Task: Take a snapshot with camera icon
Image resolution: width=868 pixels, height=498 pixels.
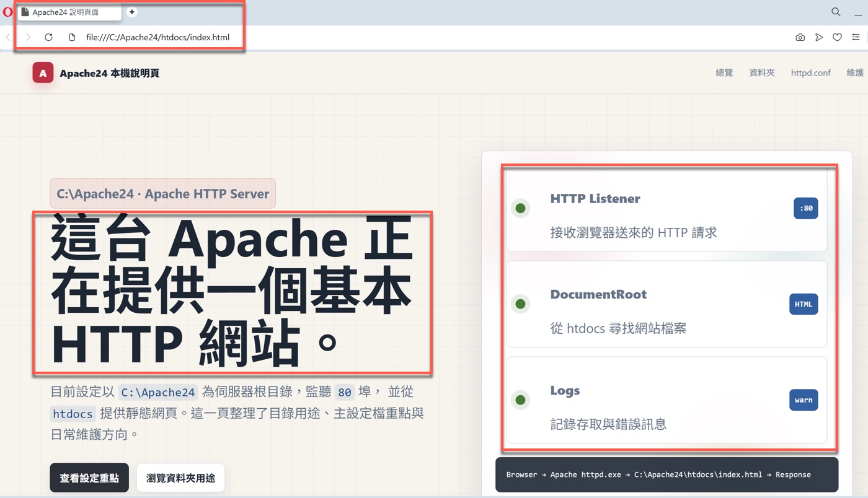Action: coord(800,37)
